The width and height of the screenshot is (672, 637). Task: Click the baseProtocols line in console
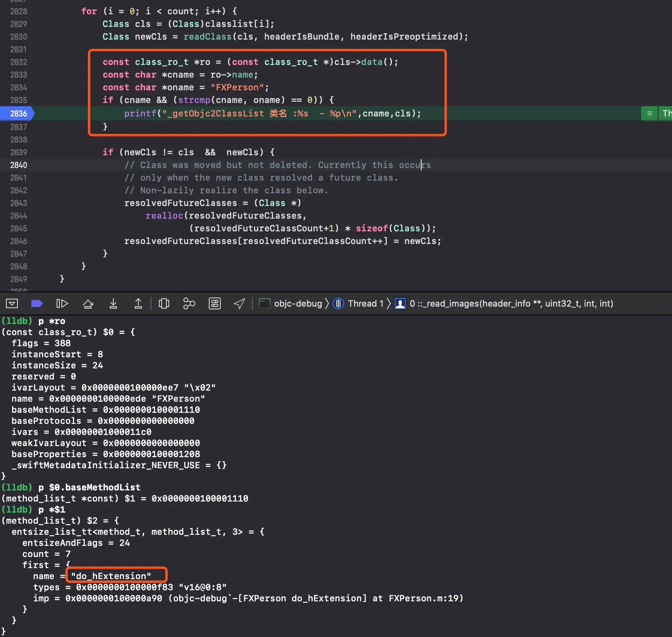(103, 421)
